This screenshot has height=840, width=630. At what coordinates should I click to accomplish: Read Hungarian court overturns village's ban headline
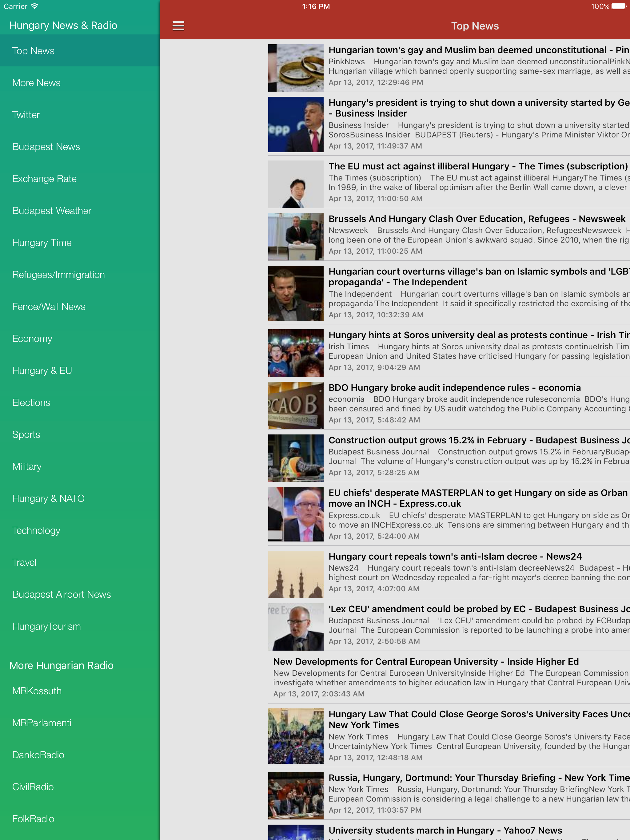pyautogui.click(x=479, y=277)
